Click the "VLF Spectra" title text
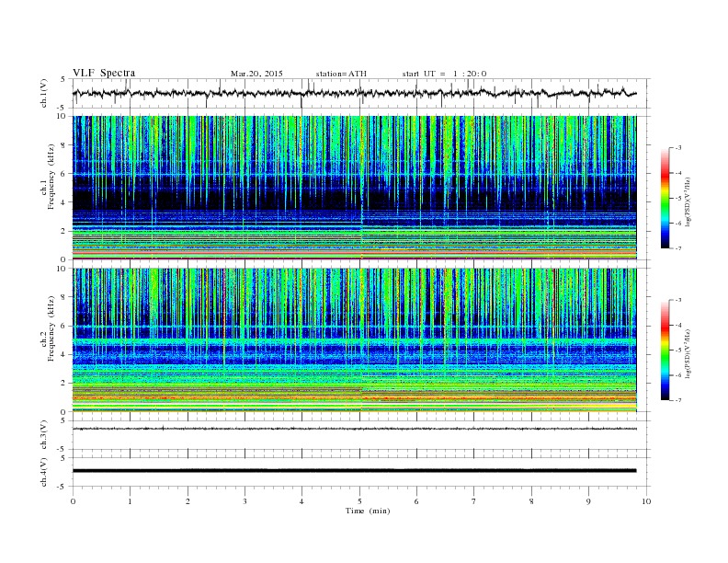Screen dimensions: 728x563 (104, 73)
